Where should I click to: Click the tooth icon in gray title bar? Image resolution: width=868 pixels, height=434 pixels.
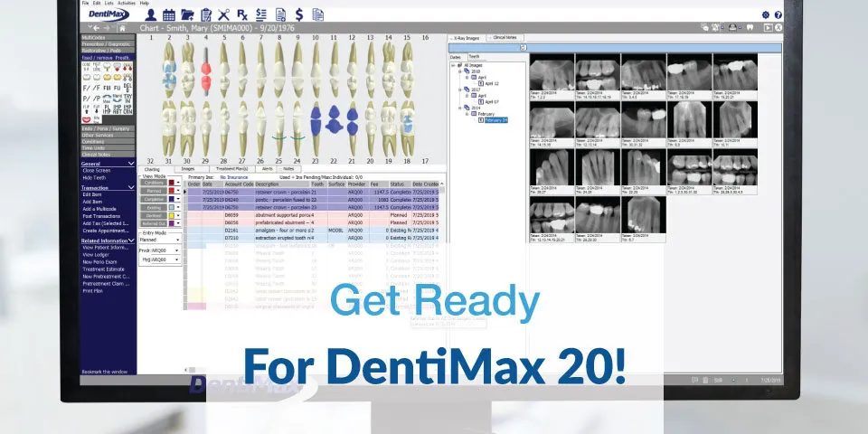pyautogui.click(x=750, y=27)
